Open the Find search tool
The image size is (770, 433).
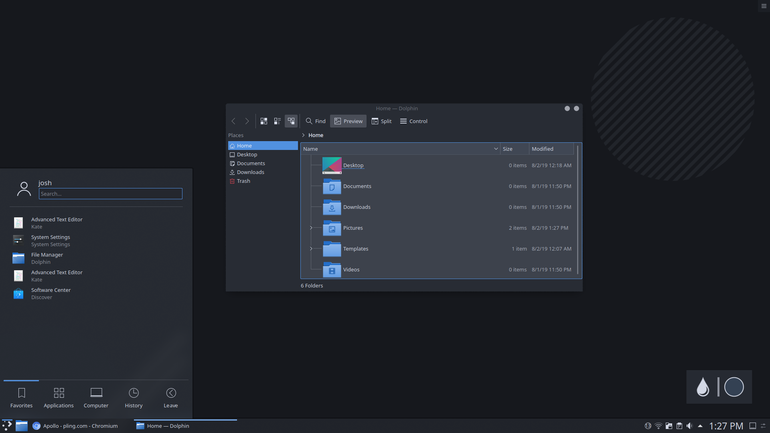(315, 121)
